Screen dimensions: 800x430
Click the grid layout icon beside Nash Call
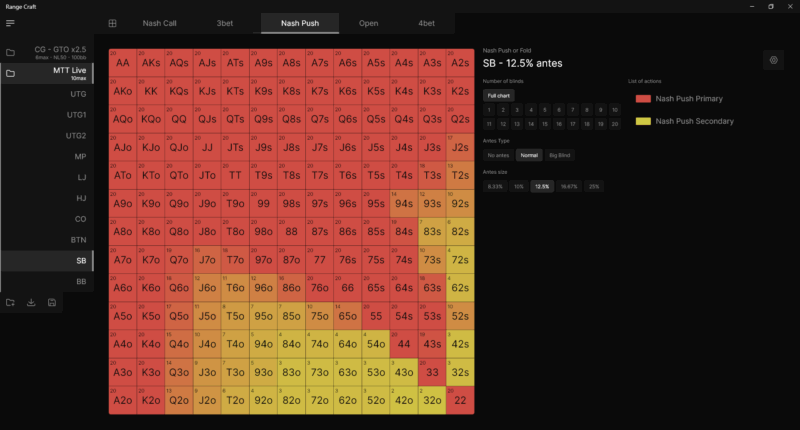coord(113,23)
